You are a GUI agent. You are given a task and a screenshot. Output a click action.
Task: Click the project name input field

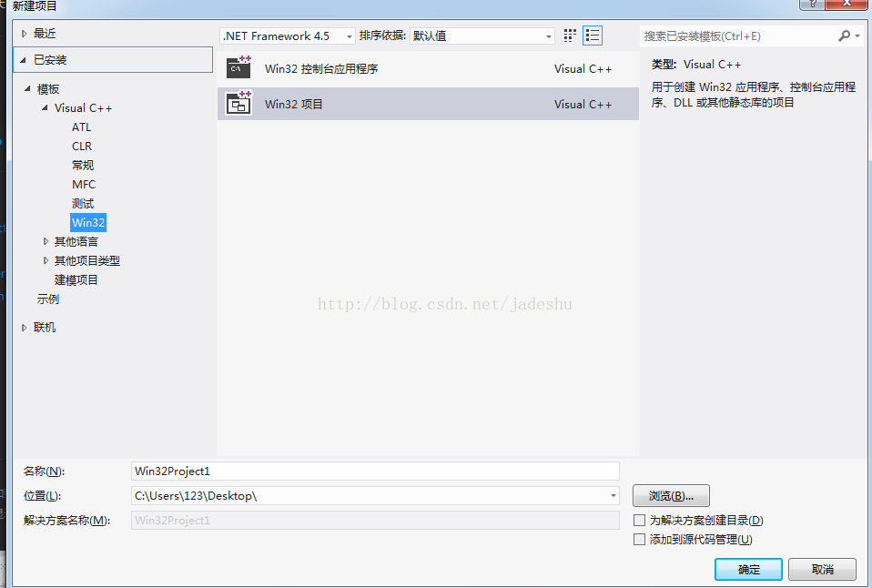click(x=375, y=471)
